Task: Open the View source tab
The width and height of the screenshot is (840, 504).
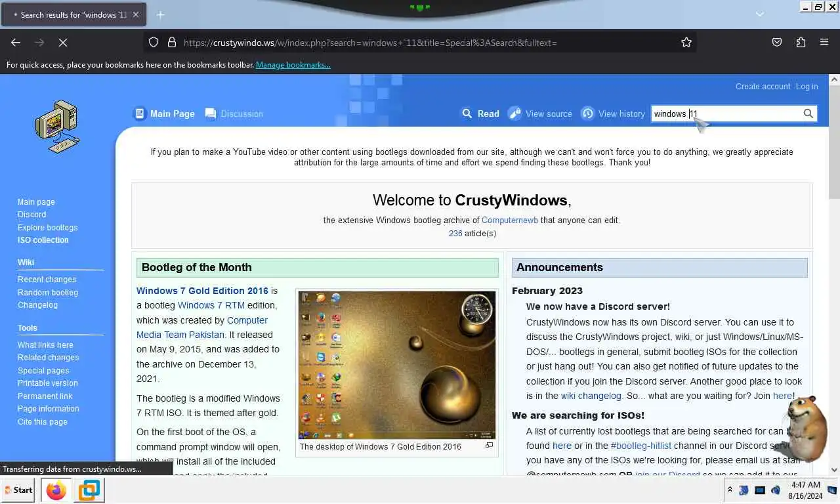Action: pyautogui.click(x=540, y=114)
